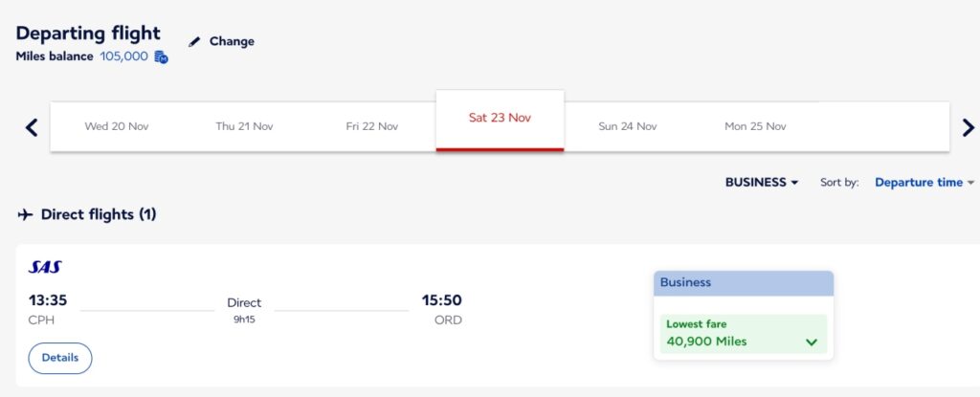Image resolution: width=980 pixels, height=397 pixels.
Task: Expand the Lowest fare green chevron
Action: coord(812,342)
